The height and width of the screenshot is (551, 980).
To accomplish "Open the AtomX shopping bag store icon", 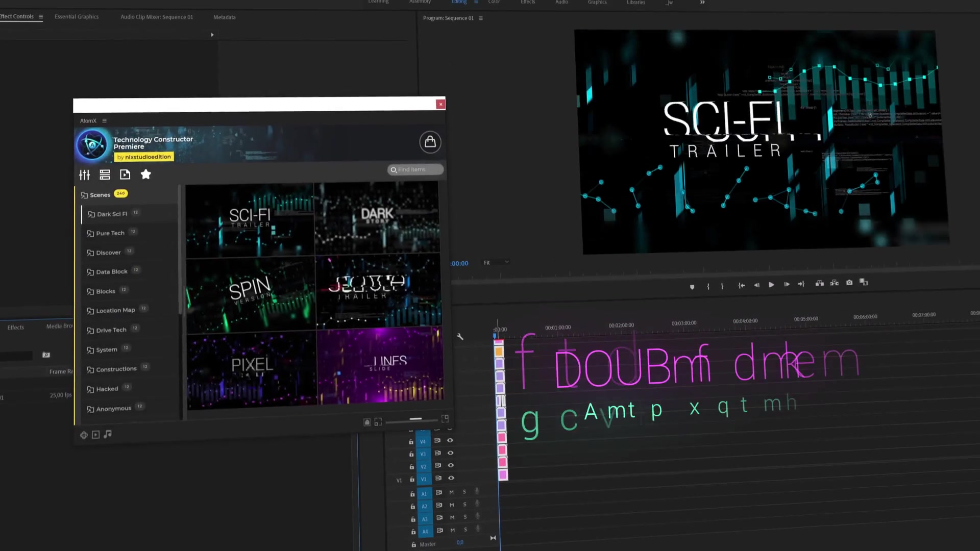I will point(430,142).
